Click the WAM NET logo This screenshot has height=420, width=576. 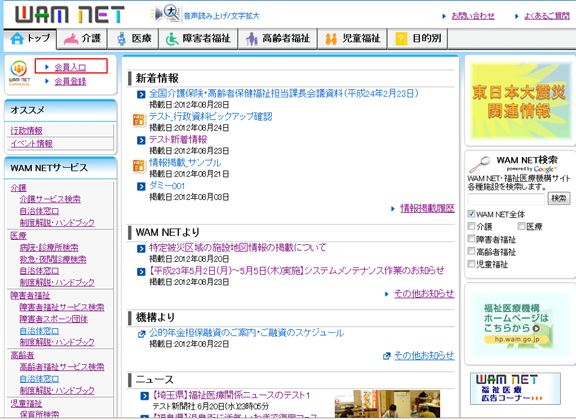coord(69,15)
